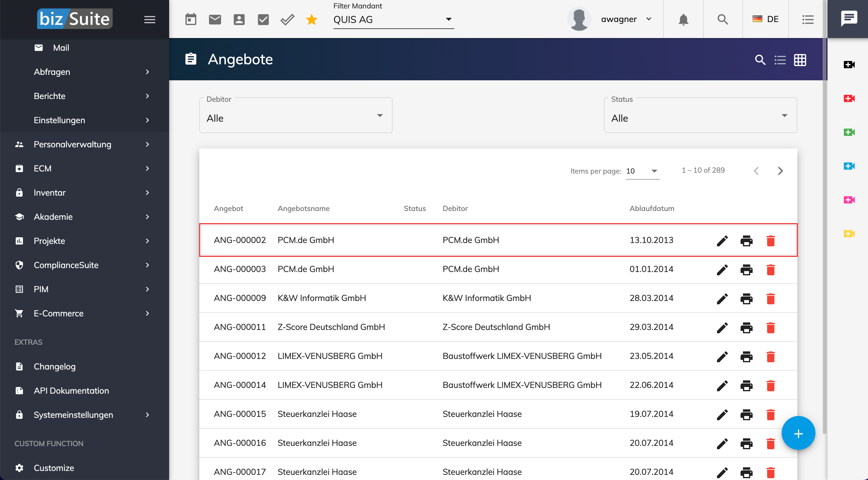868x480 pixels.
Task: Click the search icon in Angebote header
Action: (760, 60)
